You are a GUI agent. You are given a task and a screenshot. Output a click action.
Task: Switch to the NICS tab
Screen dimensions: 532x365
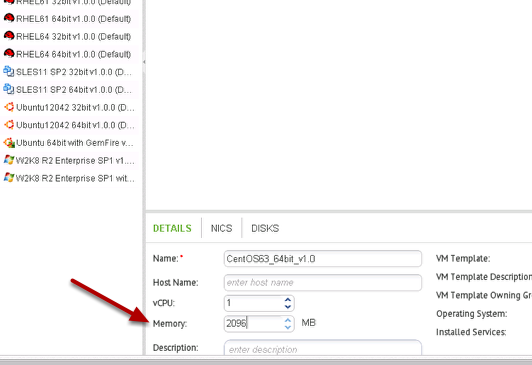click(221, 228)
